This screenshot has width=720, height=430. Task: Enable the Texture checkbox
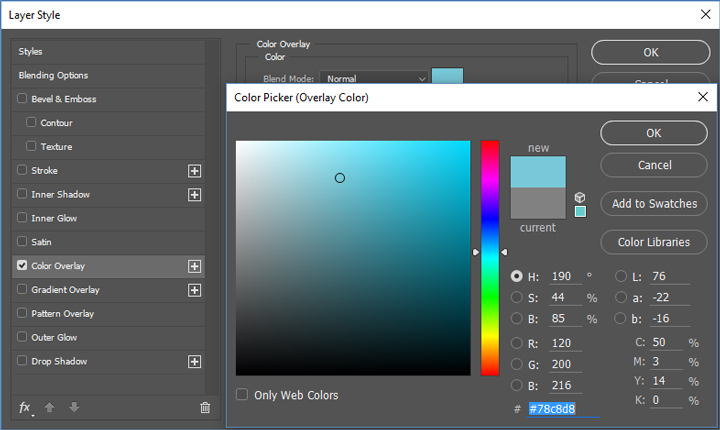click(31, 146)
